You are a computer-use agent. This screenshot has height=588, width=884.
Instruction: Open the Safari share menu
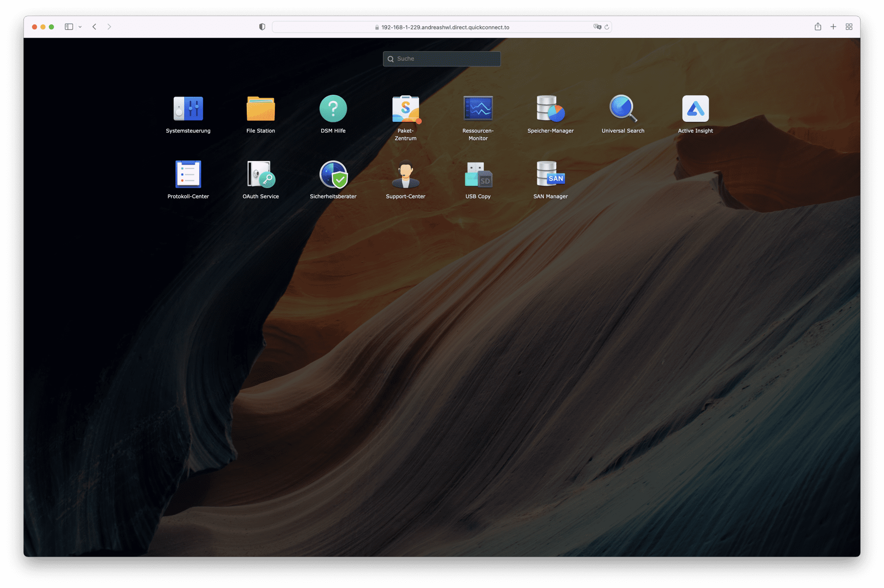(x=818, y=27)
